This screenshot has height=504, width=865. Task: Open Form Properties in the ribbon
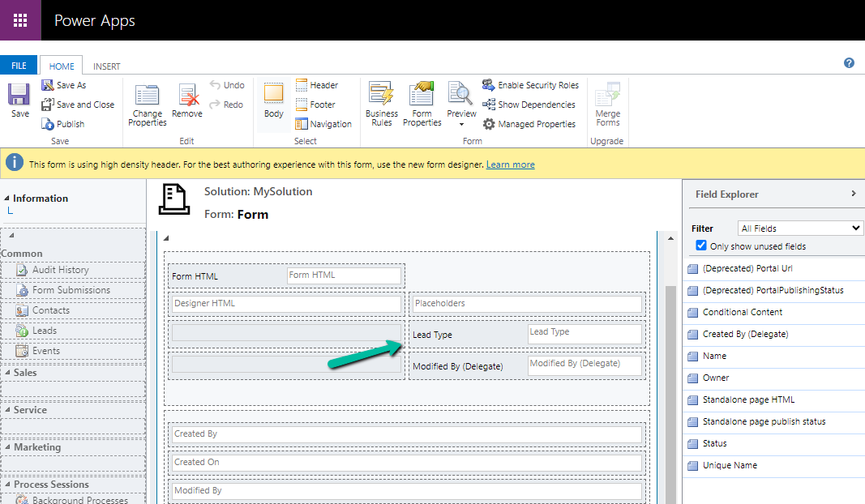(422, 96)
